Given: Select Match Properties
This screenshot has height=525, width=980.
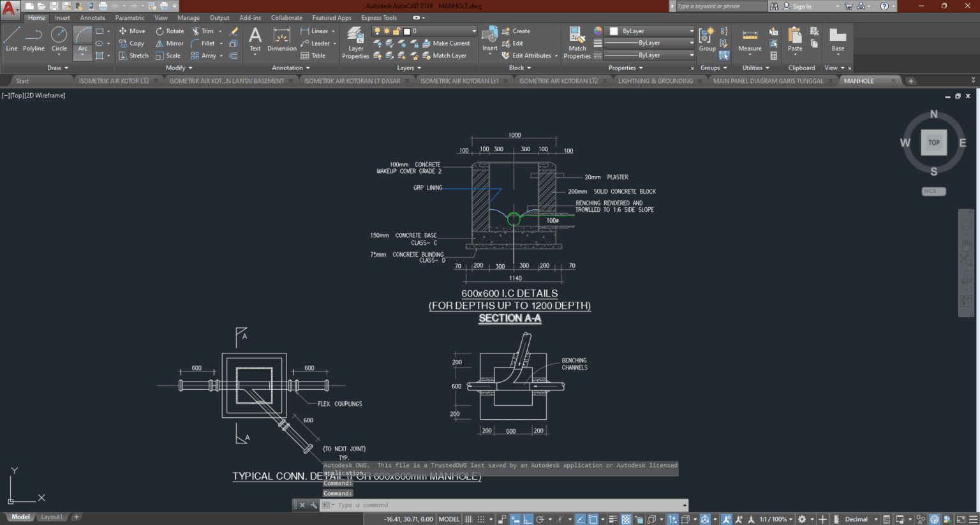Looking at the screenshot, I should (x=576, y=40).
